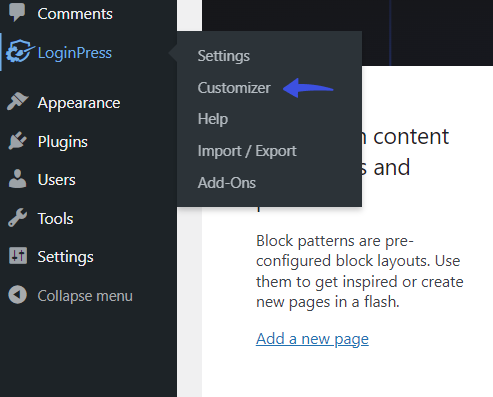Select the Users menu label
Image resolution: width=493 pixels, height=397 pixels.
pos(57,180)
